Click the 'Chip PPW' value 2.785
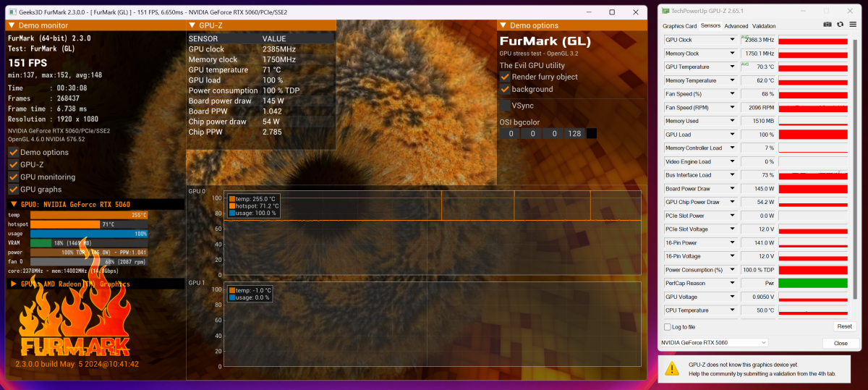868x390 pixels. pos(272,132)
